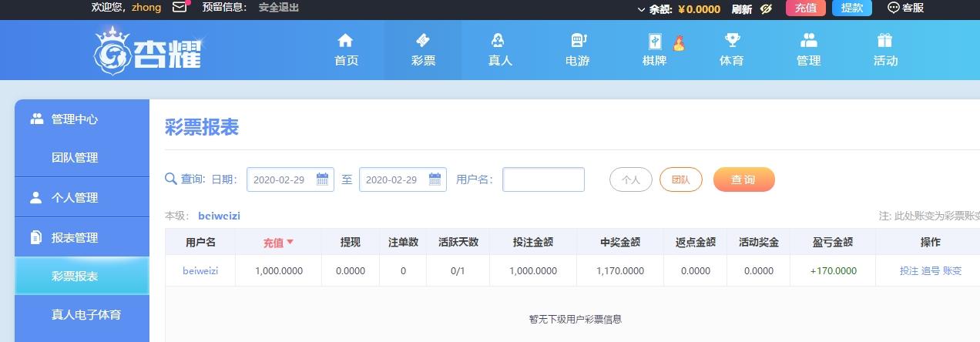980x342 pixels.
Task: Click the beiweizi breadcrumb link
Action: 219,216
